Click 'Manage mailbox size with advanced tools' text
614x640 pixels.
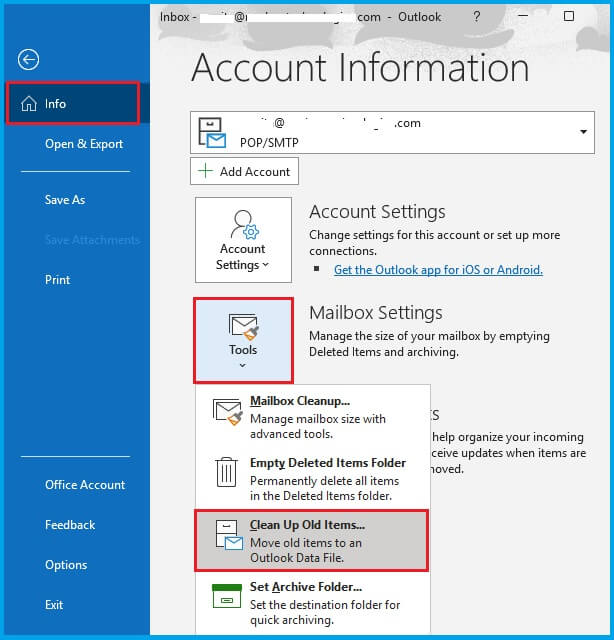point(318,426)
